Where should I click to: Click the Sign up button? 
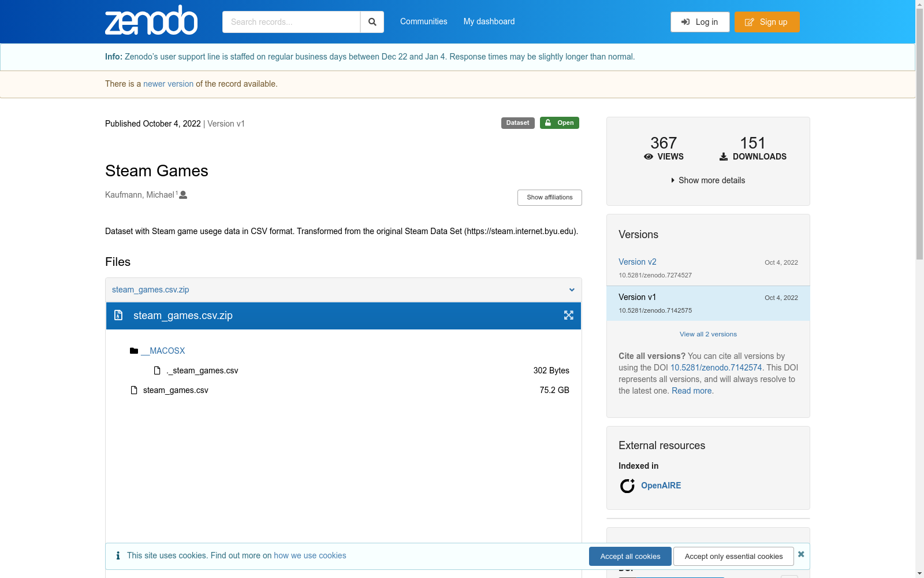click(x=767, y=22)
